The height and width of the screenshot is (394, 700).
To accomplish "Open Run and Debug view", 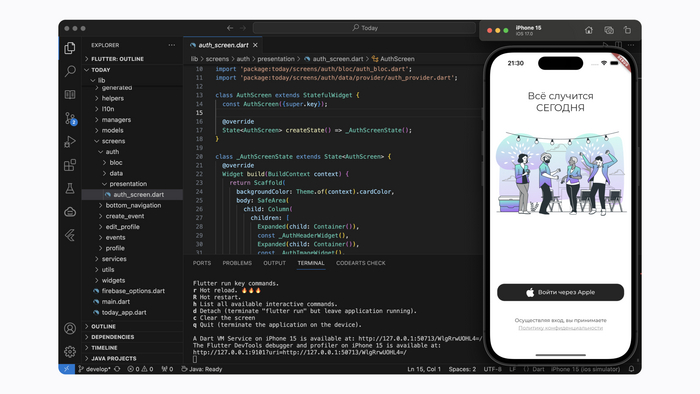I will tap(70, 141).
